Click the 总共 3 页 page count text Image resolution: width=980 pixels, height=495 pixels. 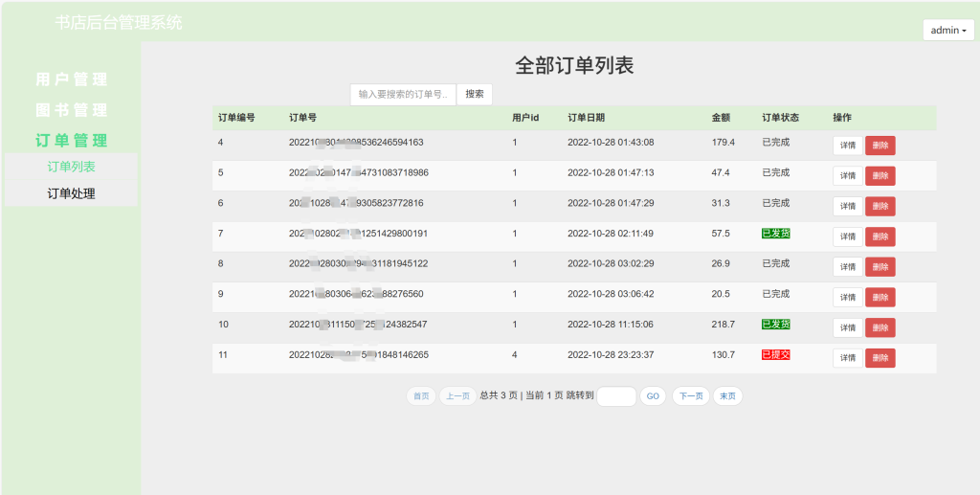[x=499, y=395]
